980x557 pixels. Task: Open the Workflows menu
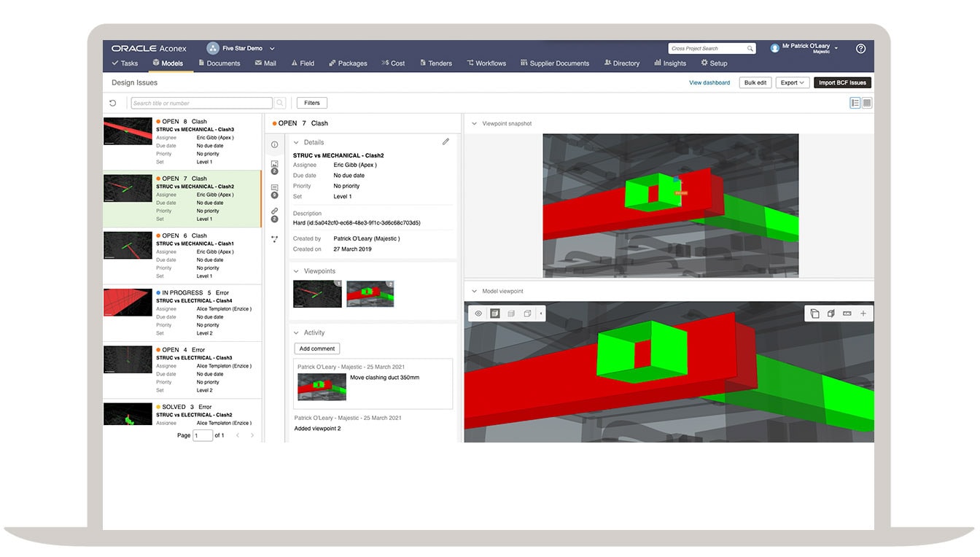[486, 63]
